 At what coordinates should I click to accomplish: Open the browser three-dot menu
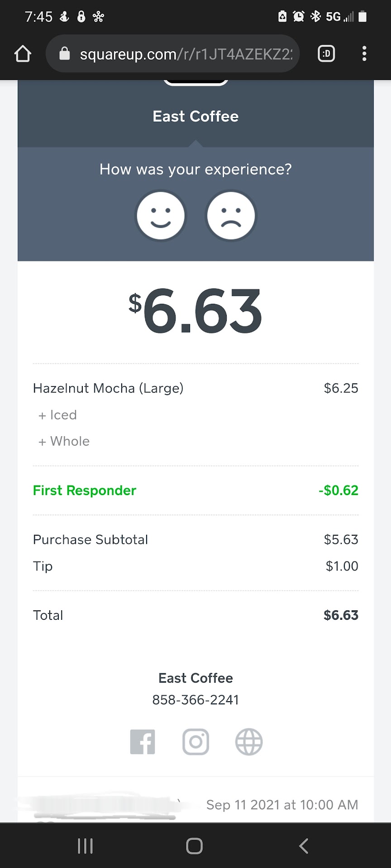tap(364, 54)
